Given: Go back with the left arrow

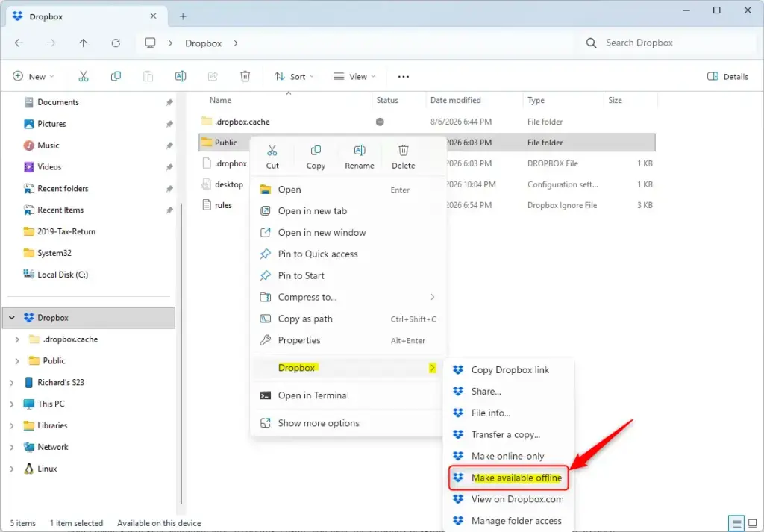Looking at the screenshot, I should pos(19,43).
